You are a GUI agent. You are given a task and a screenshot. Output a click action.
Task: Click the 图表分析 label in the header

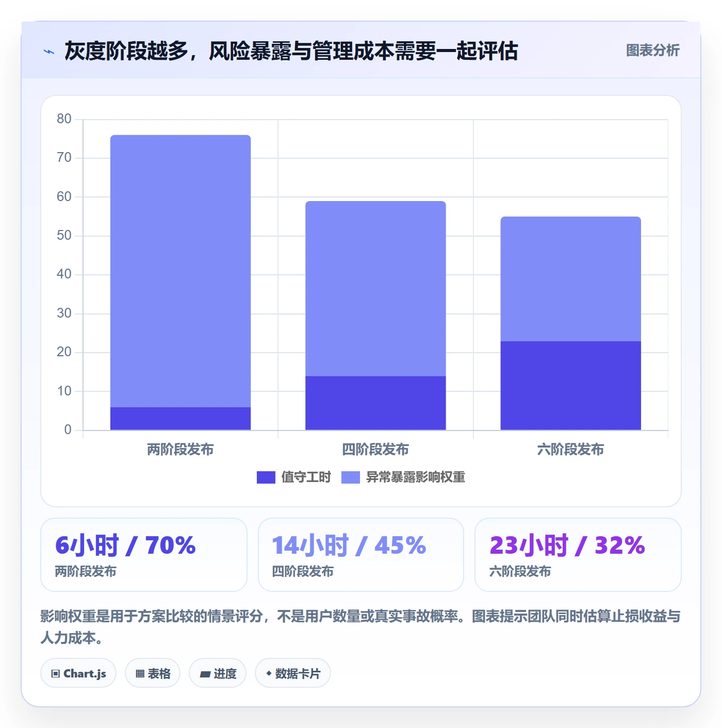(653, 51)
